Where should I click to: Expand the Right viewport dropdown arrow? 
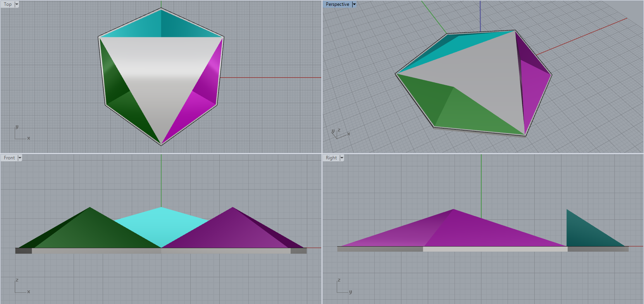[342, 158]
